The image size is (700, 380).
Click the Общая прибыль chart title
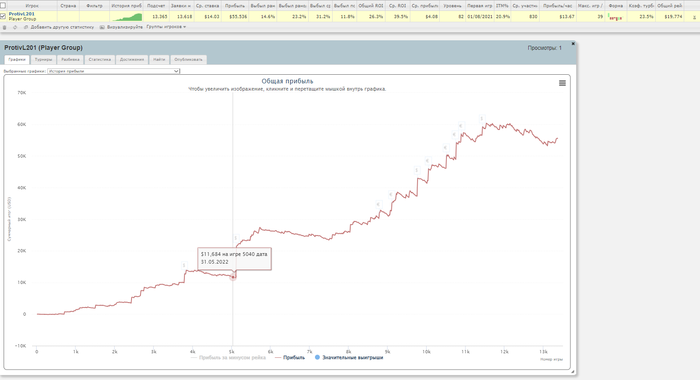coord(287,81)
